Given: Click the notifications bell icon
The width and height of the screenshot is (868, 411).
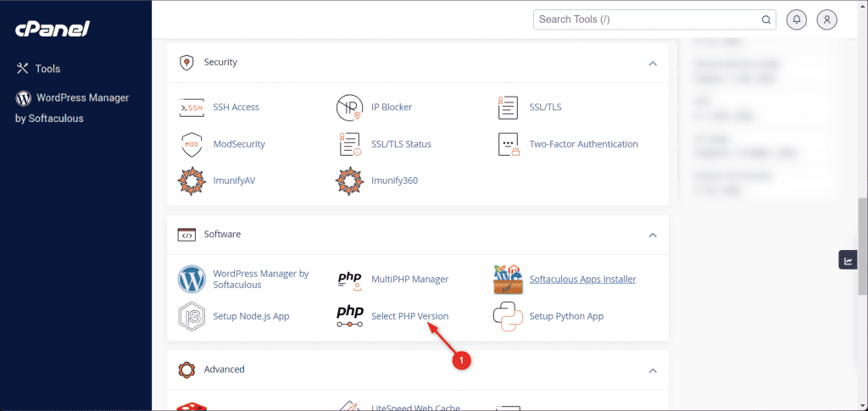Looking at the screenshot, I should [797, 19].
